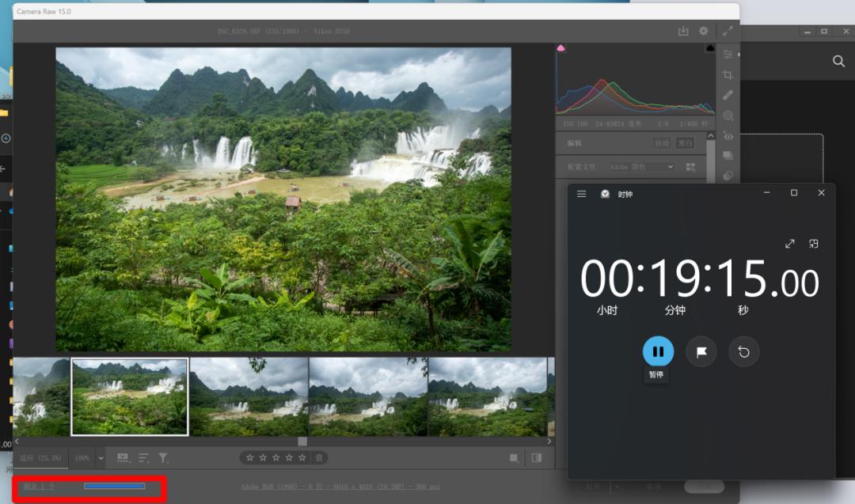855x504 pixels.
Task: Open the Clock app navigation menu
Action: [581, 193]
